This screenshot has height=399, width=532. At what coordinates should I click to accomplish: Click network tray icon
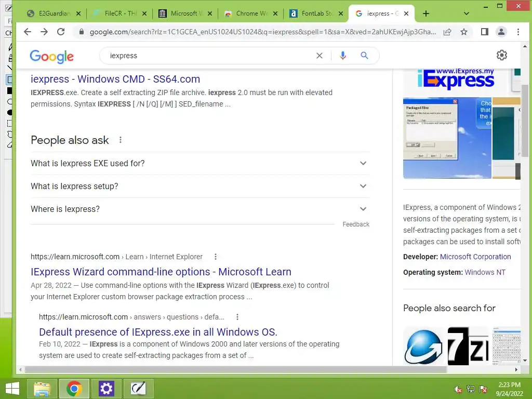tap(471, 389)
